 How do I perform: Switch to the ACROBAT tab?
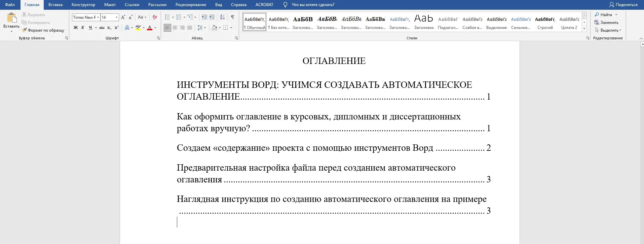coord(264,5)
